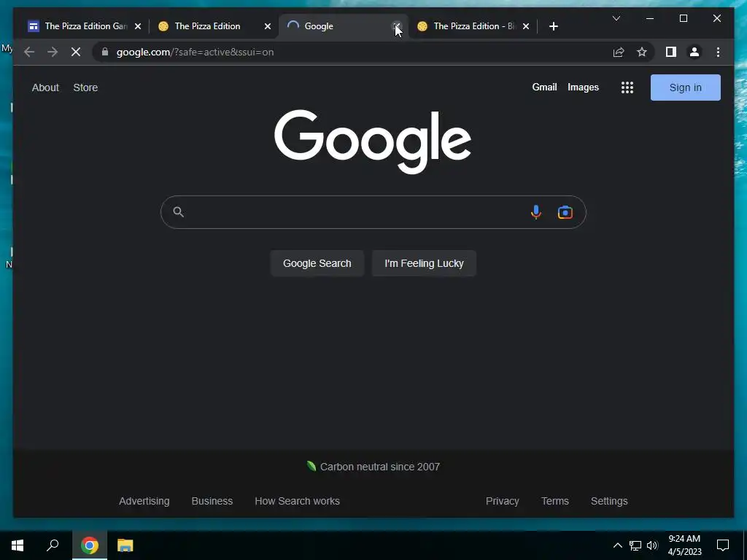Viewport: 747px width, 560px height.
Task: Minimize the Chrome window
Action: (x=650, y=18)
